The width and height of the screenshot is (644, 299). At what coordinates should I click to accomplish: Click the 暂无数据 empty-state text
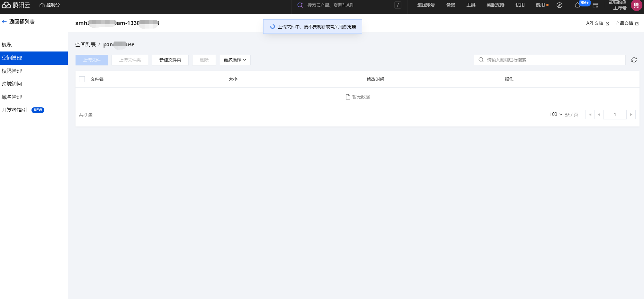(361, 97)
